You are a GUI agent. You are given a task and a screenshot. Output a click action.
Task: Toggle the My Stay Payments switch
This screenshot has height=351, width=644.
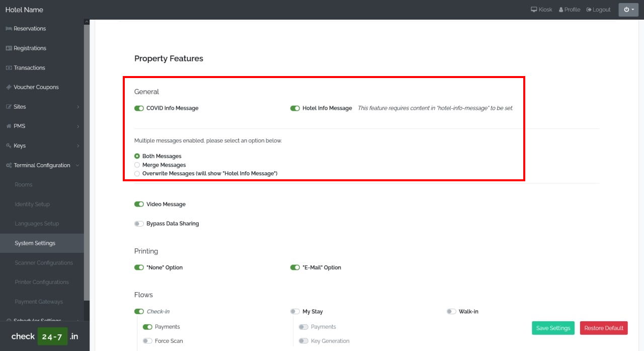point(303,327)
